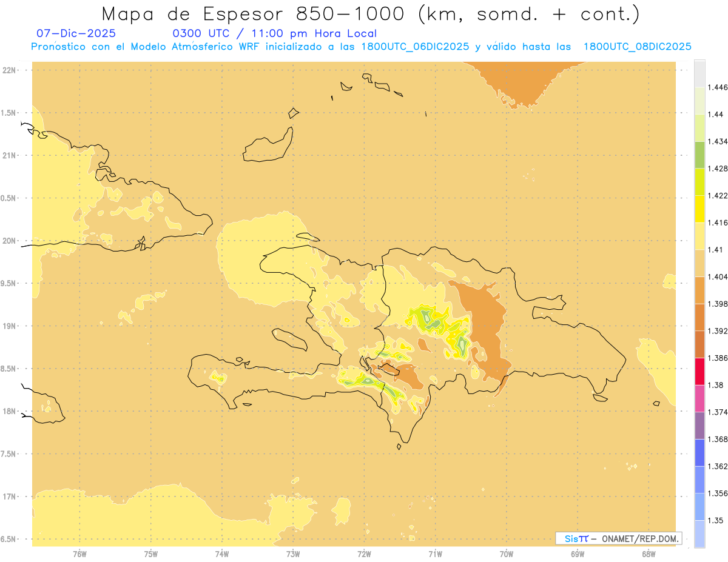This screenshot has height=562, width=728.
Task: Pick the light blue 1.35–1.356 legend swatch
Action: pos(699,507)
